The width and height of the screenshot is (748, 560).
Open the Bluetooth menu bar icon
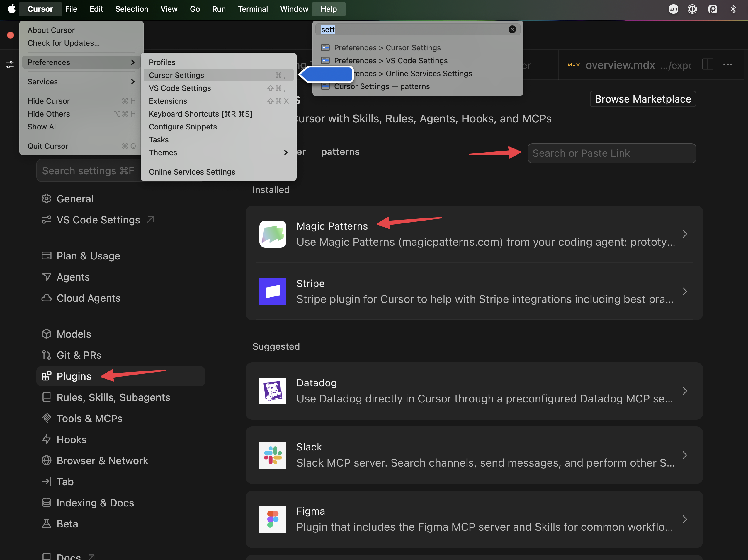click(733, 9)
